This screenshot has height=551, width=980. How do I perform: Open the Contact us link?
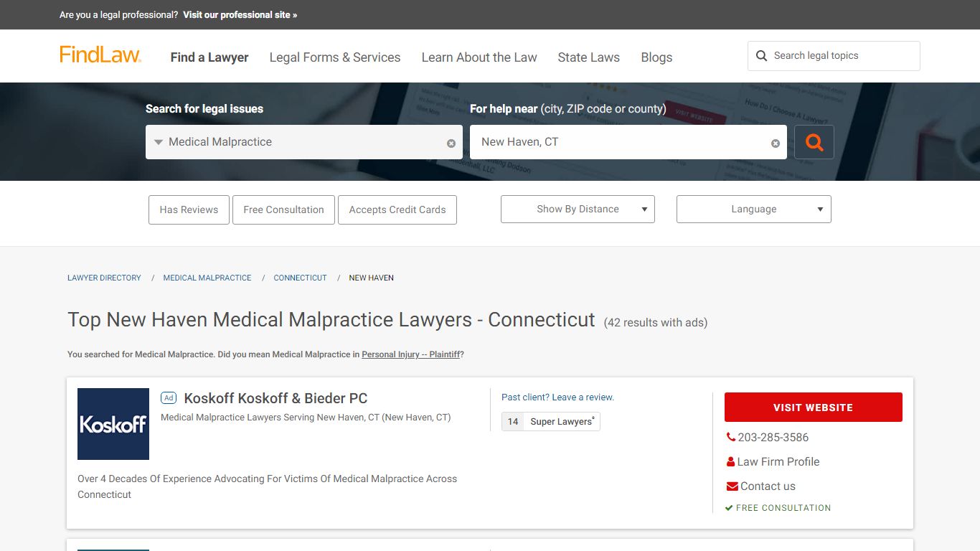click(x=768, y=486)
